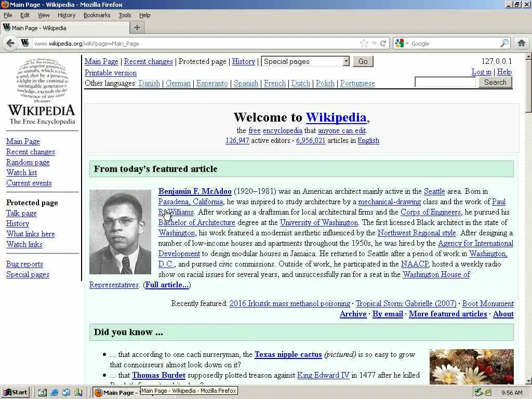Open the Edit menu
Viewport: 532px width, 399px height.
25,15
